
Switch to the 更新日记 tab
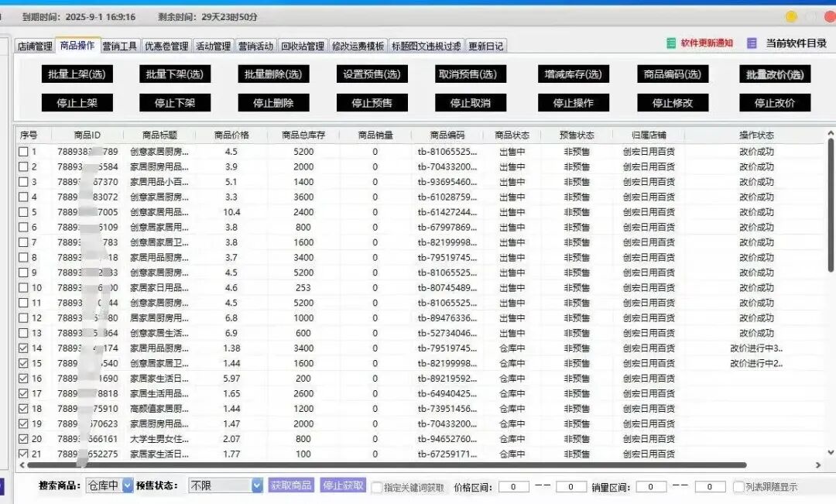tap(485, 46)
